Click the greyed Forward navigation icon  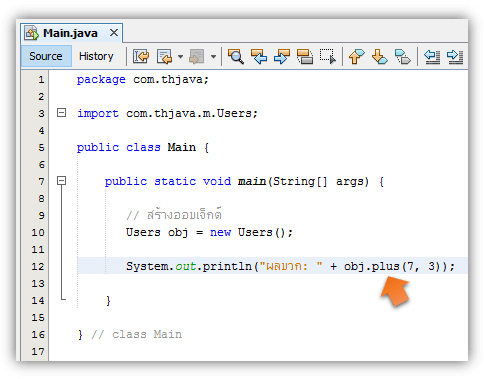(197, 56)
